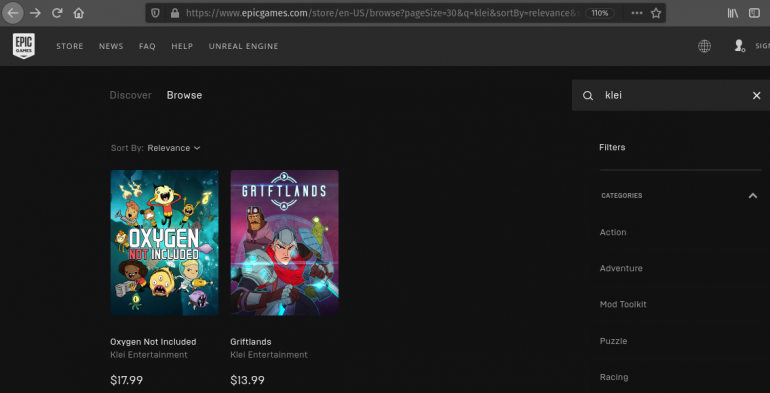Click Klei Entertainment under Griftlands
The height and width of the screenshot is (393, 770).
pos(269,355)
